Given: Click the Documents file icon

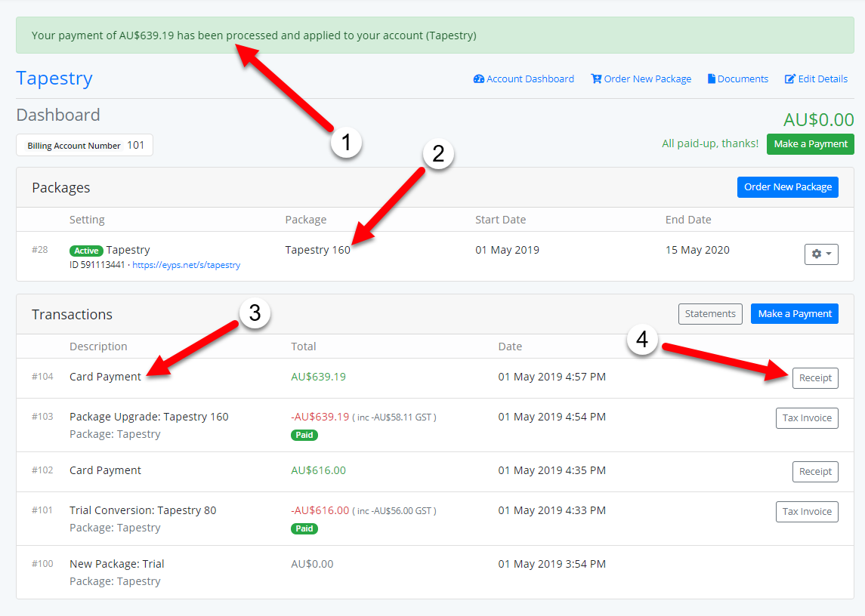Looking at the screenshot, I should pos(712,79).
